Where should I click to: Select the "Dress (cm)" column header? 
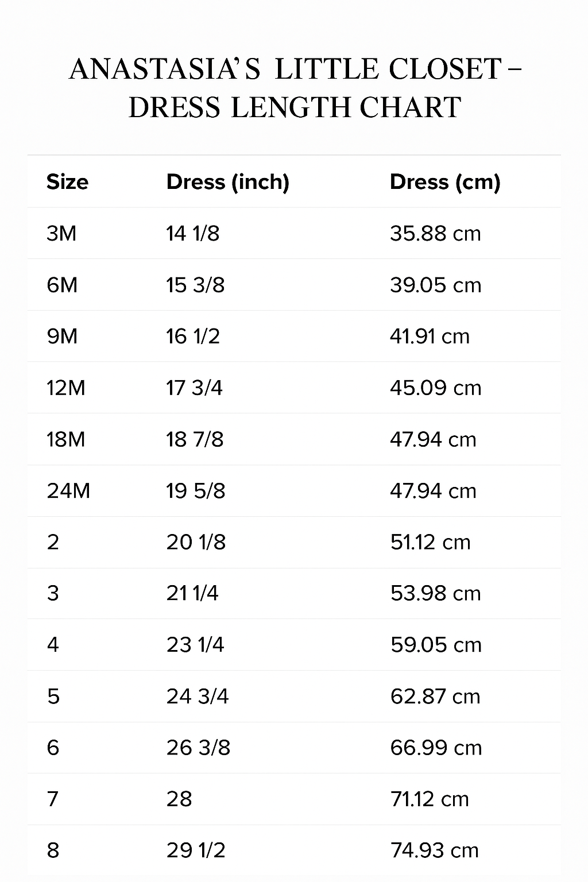445,182
